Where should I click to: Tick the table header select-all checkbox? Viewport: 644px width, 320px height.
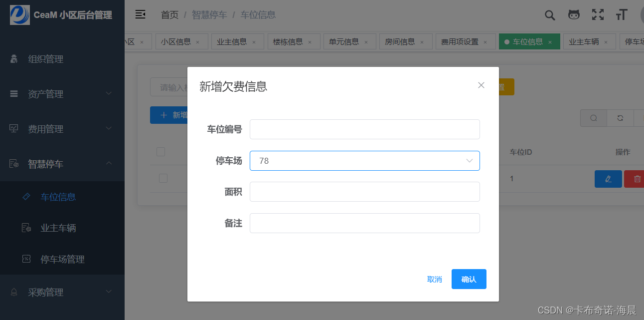pos(161,152)
